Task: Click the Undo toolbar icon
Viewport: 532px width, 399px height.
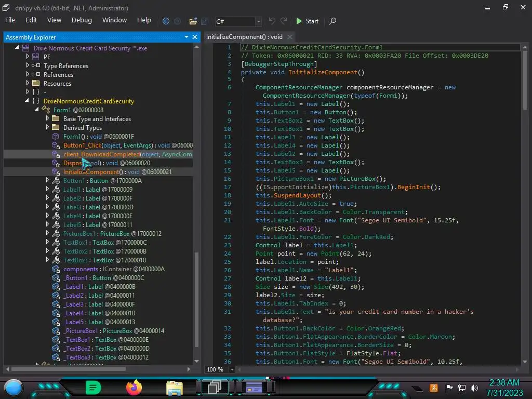Action: pyautogui.click(x=272, y=21)
